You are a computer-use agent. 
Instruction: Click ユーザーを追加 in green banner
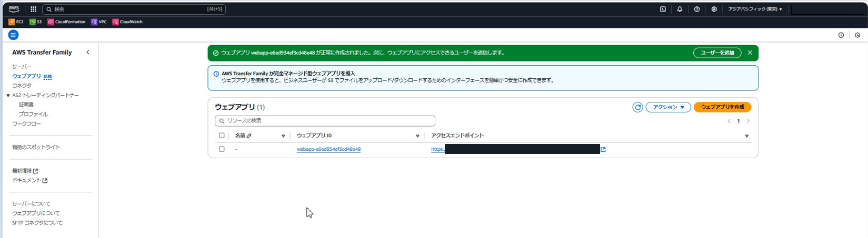point(717,53)
